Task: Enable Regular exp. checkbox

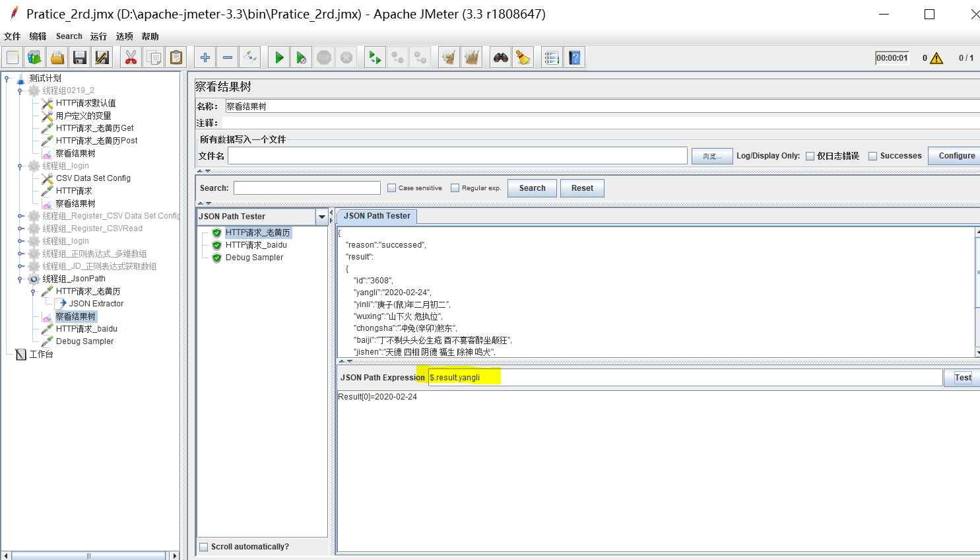Action: (455, 188)
